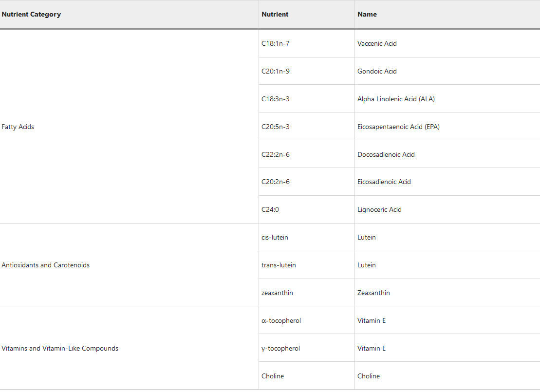The width and height of the screenshot is (540, 392).
Task: Click the Nutrient Category column header
Action: (129, 14)
